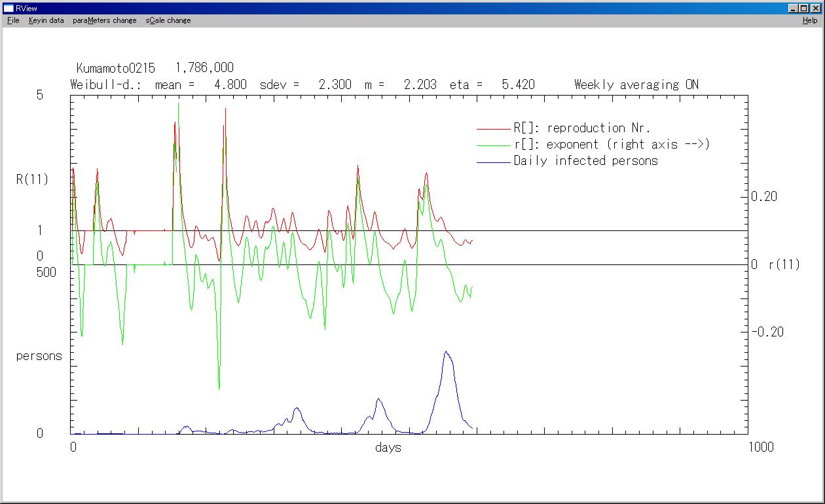Viewport: 825px width, 504px height.
Task: Click the green legend line sample
Action: point(494,145)
